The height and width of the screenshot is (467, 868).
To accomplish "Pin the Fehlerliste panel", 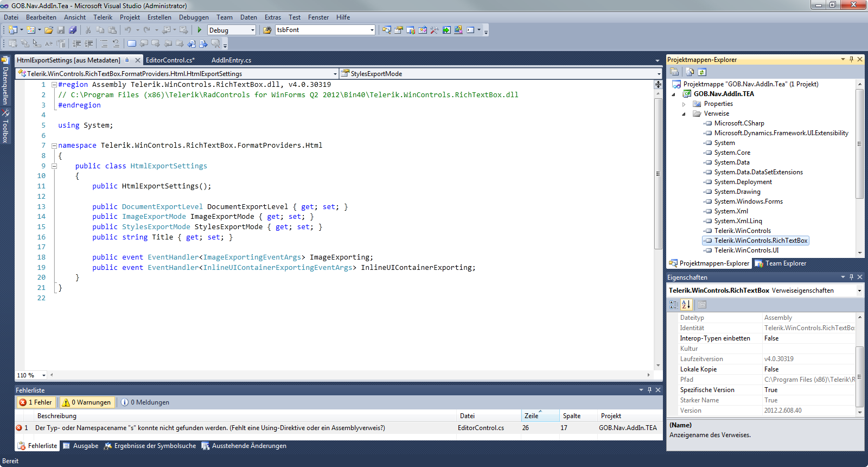I will click(649, 390).
